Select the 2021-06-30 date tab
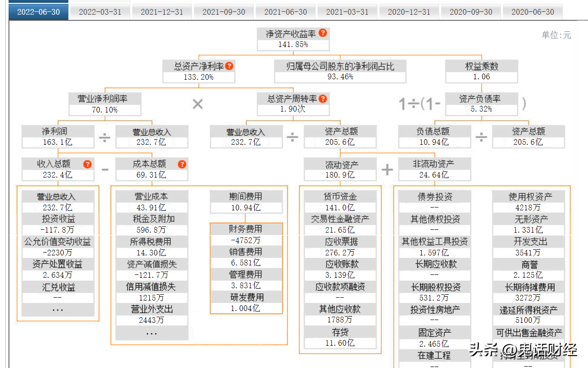 click(285, 12)
